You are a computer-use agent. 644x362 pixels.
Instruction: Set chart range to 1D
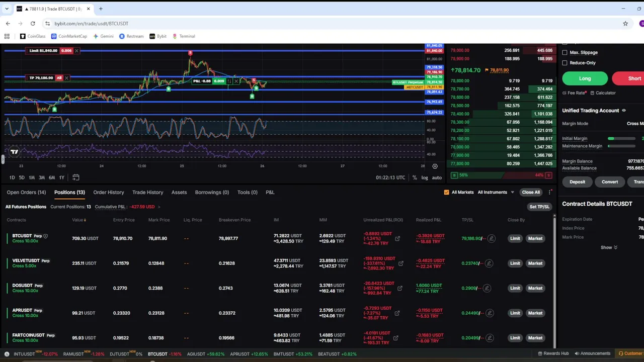12,177
